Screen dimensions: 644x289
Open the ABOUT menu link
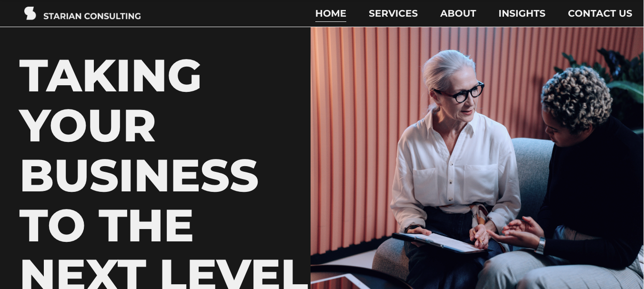(458, 13)
